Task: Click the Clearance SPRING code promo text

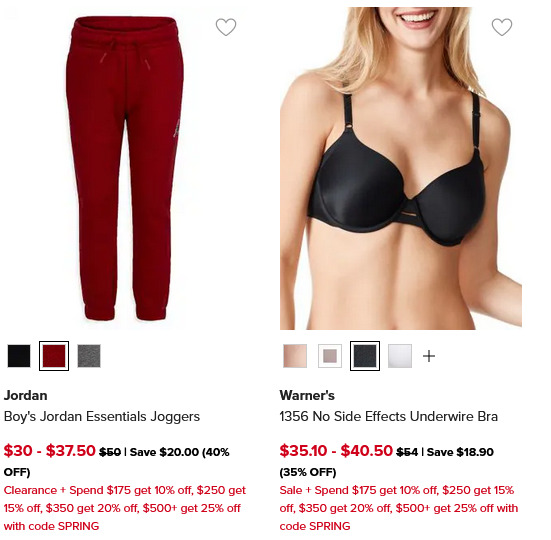Action: coord(125,508)
